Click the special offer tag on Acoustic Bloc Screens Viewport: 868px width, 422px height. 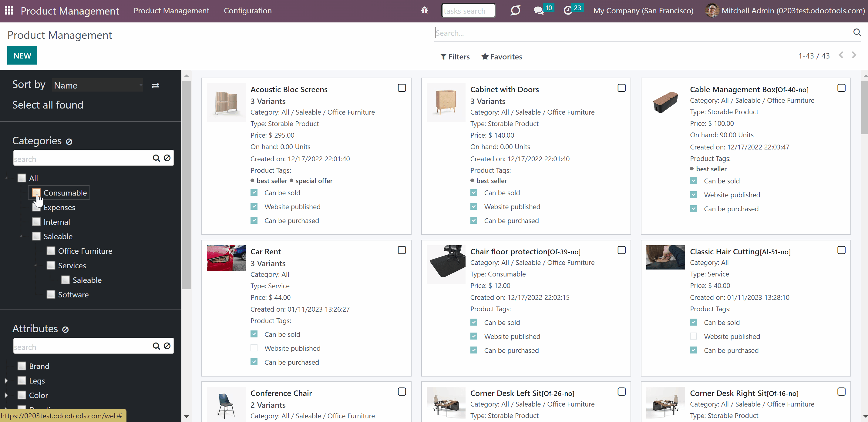[314, 181]
